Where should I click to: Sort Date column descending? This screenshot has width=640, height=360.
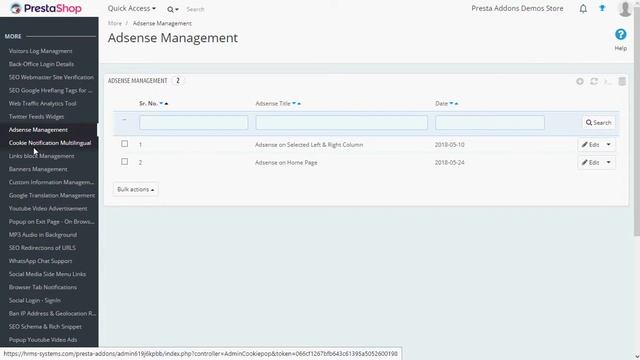pyautogui.click(x=451, y=103)
